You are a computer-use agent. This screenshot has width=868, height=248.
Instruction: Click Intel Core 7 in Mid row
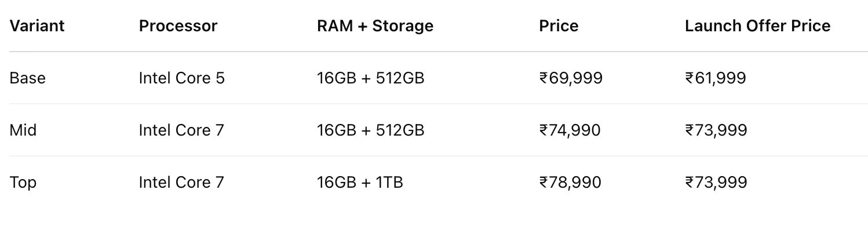[x=181, y=130]
